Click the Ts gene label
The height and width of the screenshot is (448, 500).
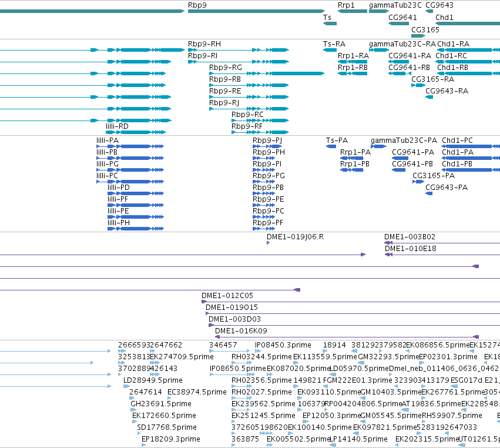coord(327,18)
